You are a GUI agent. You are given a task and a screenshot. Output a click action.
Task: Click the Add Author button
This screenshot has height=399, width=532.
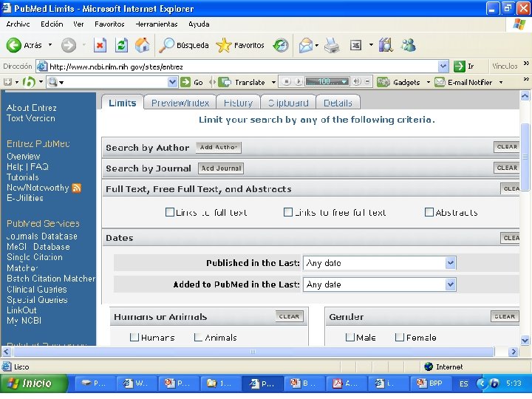click(x=219, y=147)
